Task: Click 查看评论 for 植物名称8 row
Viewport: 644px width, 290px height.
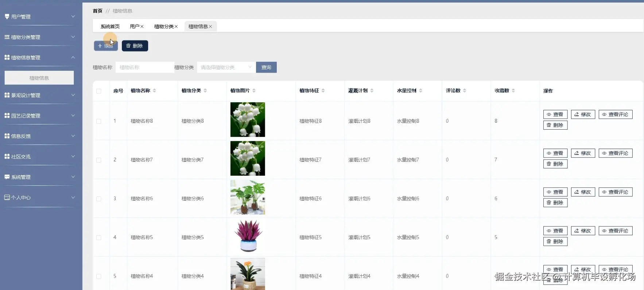Action: click(x=615, y=114)
